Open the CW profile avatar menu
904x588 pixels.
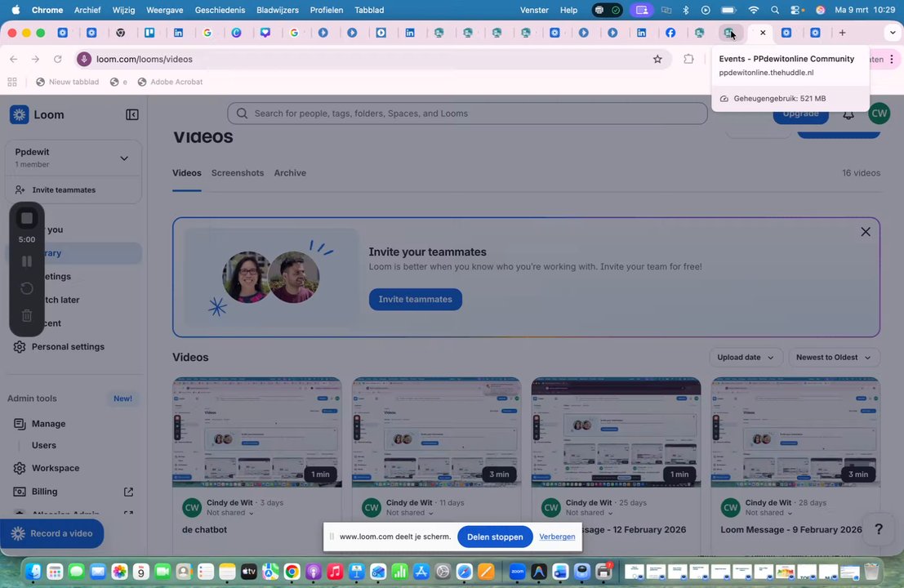click(879, 114)
